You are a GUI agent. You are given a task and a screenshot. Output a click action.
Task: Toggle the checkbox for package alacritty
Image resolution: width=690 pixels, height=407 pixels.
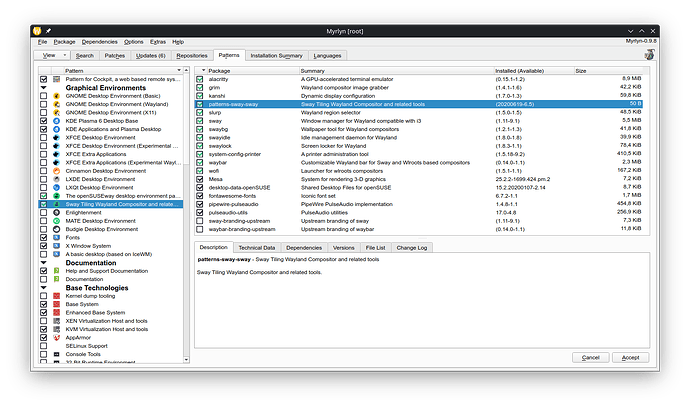[200, 80]
